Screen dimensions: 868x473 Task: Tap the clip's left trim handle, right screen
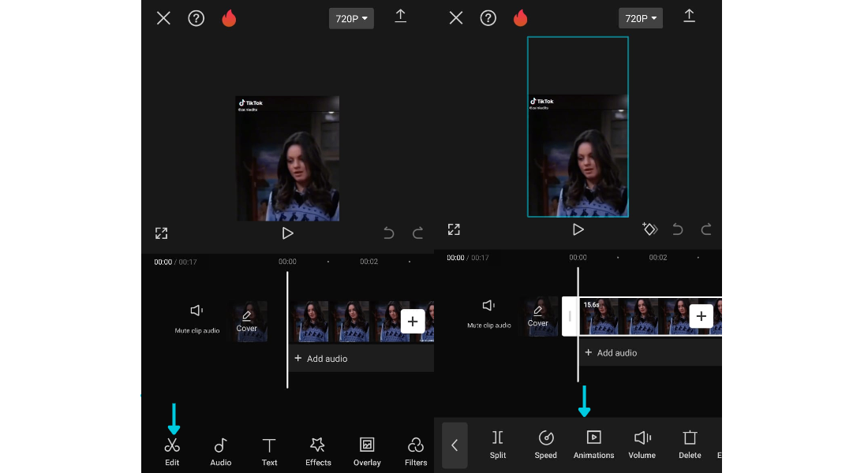coord(570,316)
